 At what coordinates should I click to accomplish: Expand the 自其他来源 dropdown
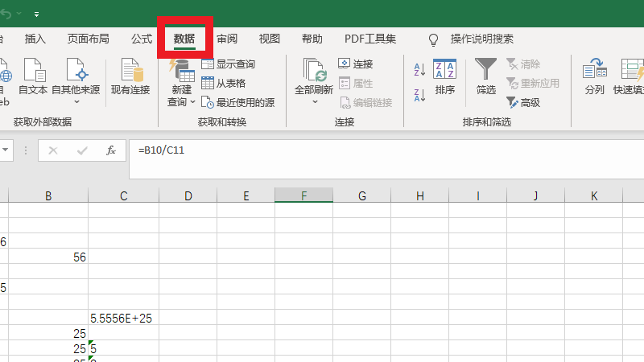click(76, 101)
